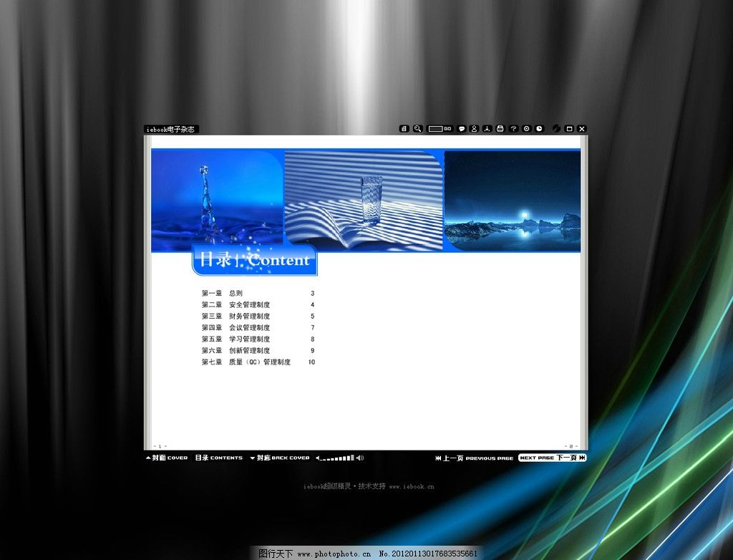Image resolution: width=733 pixels, height=560 pixels.
Task: Jump to the front cover (封面 COVER)
Action: click(x=167, y=458)
